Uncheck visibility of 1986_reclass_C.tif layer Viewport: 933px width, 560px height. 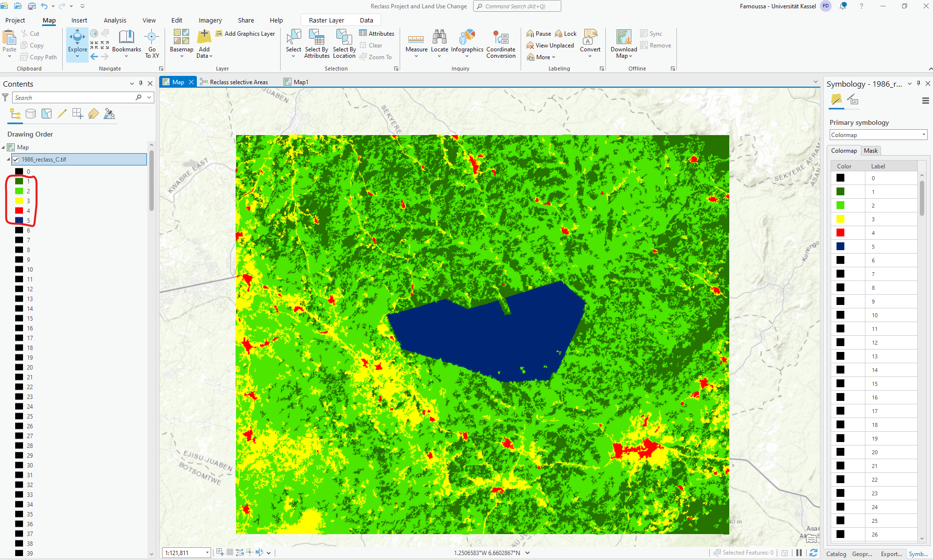pos(16,159)
